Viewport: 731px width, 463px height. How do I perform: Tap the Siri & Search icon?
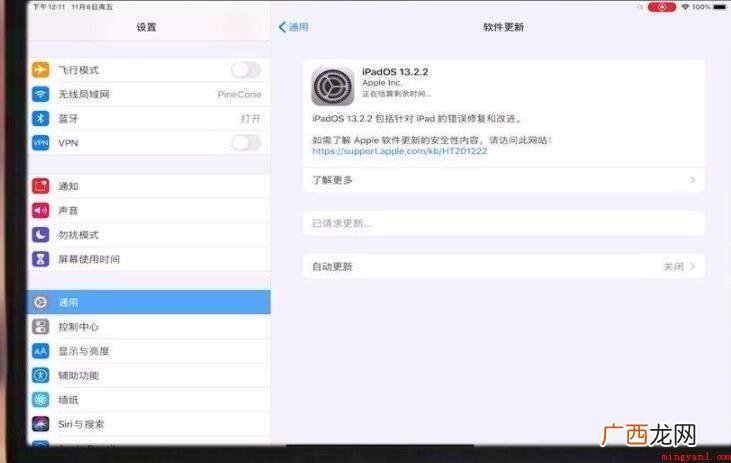click(x=41, y=423)
